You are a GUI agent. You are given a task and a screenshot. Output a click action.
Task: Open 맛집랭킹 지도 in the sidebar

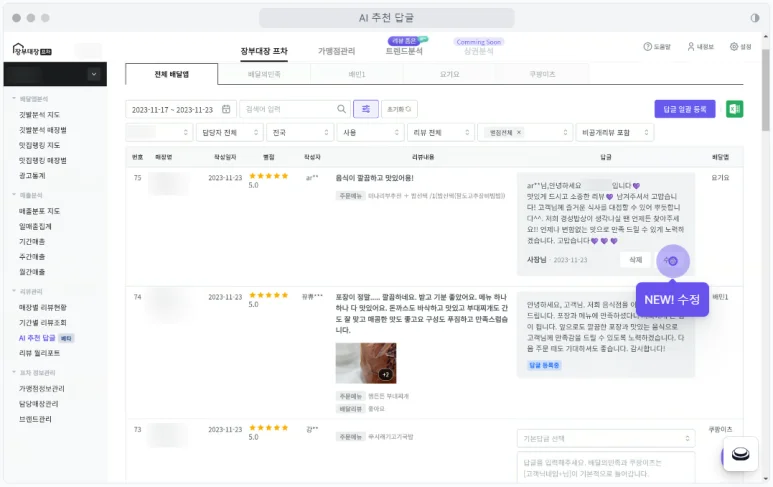pyautogui.click(x=39, y=145)
